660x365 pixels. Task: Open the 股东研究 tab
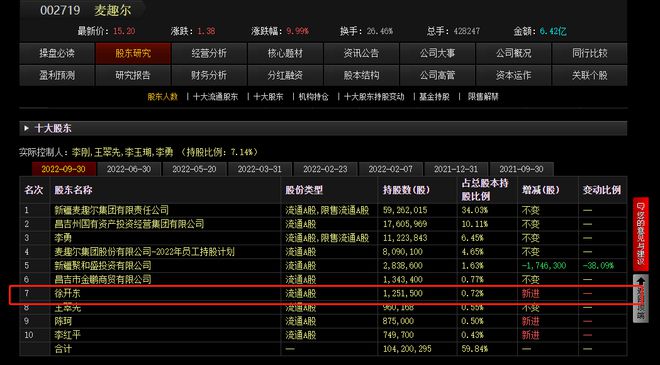pyautogui.click(x=133, y=53)
